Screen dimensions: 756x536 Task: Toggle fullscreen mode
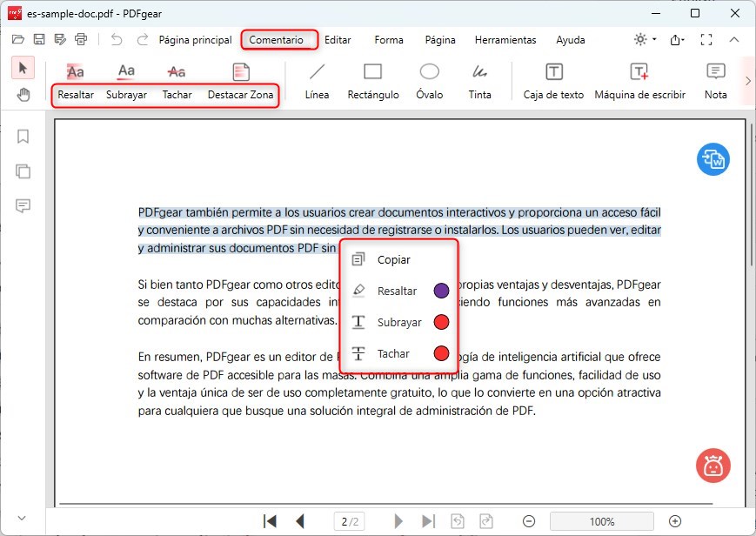[706, 39]
